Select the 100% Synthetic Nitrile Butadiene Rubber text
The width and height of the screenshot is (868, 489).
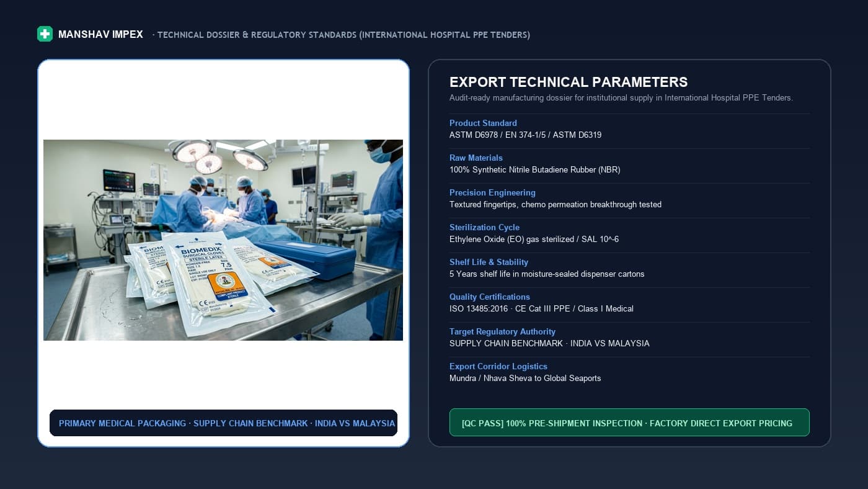535,169
